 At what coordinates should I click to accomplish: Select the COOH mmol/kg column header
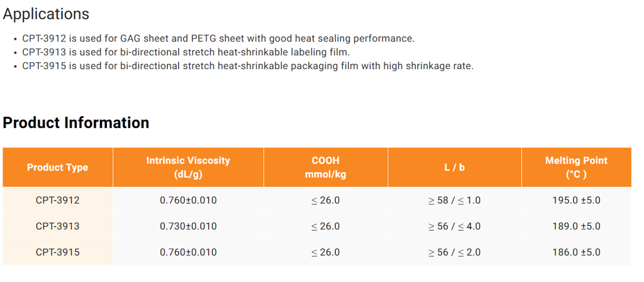326,167
